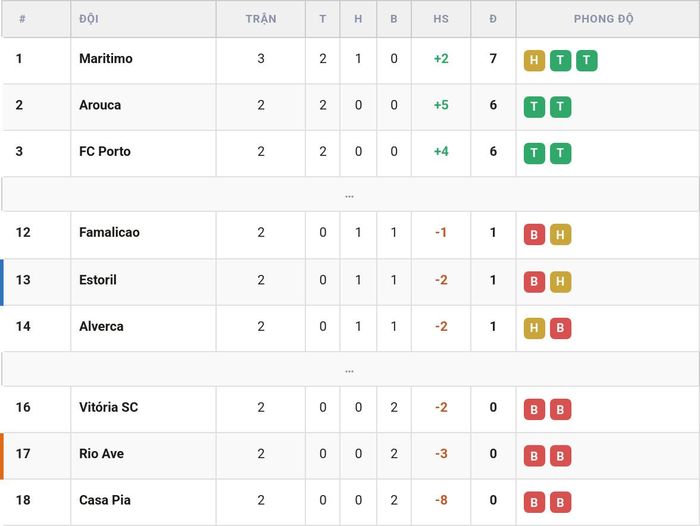This screenshot has width=700, height=526.
Task: Select the Rio Ave team name
Action: point(101,454)
